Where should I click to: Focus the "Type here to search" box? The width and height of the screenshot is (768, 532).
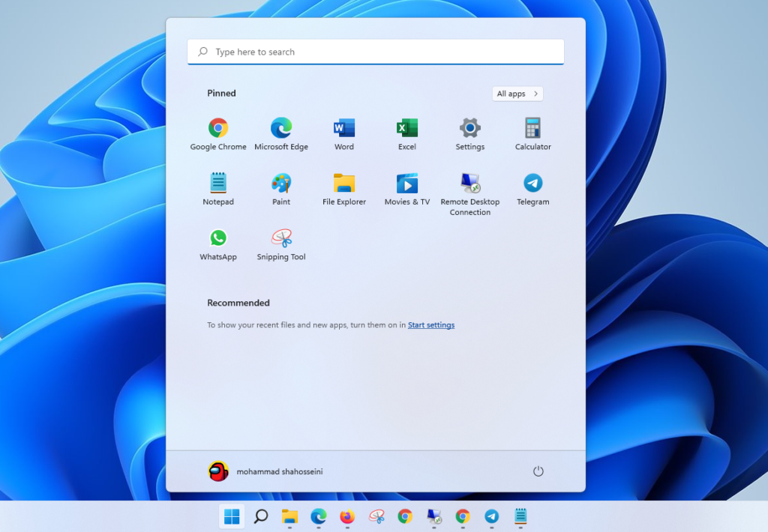tap(376, 52)
